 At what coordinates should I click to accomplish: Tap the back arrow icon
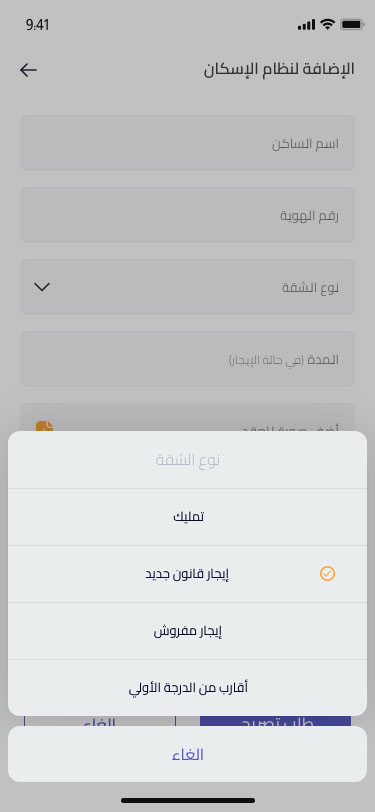pos(28,70)
